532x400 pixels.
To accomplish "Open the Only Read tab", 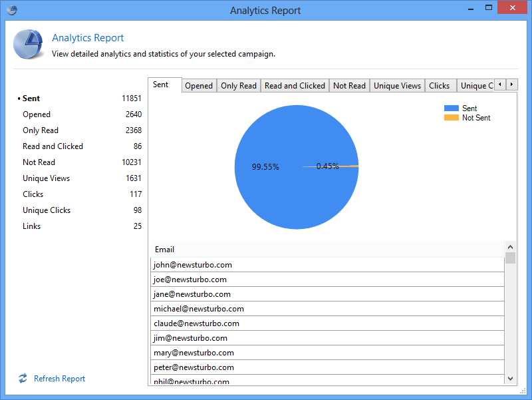I will [239, 85].
